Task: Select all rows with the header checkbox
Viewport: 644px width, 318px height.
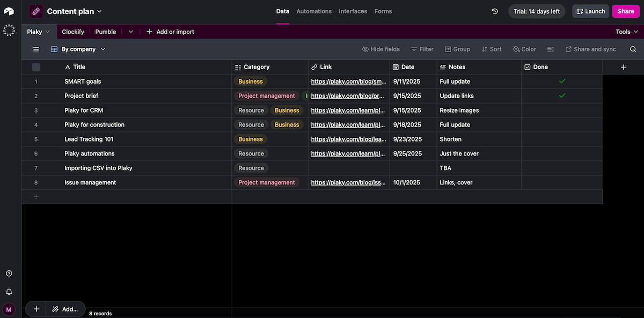Action: 36,66
